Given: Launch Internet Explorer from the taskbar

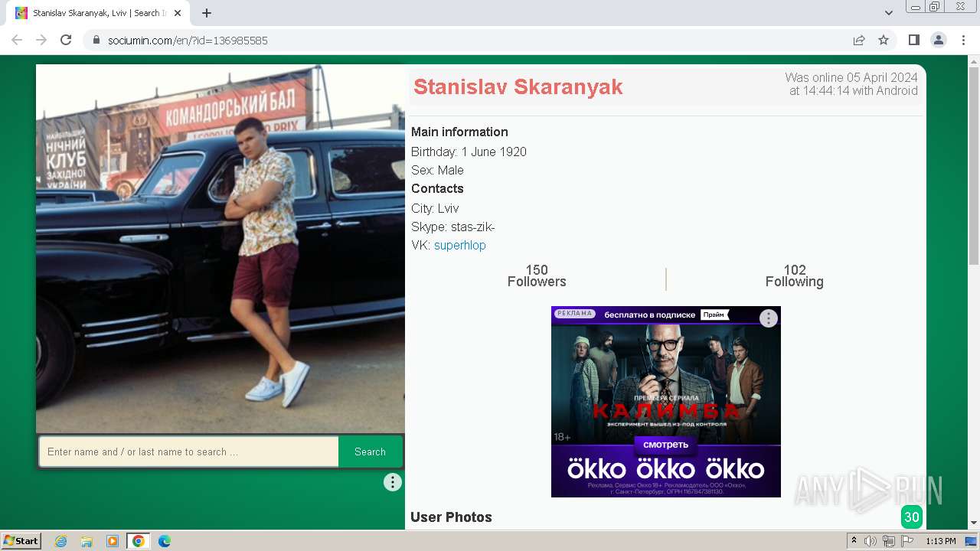Looking at the screenshot, I should coord(61,541).
